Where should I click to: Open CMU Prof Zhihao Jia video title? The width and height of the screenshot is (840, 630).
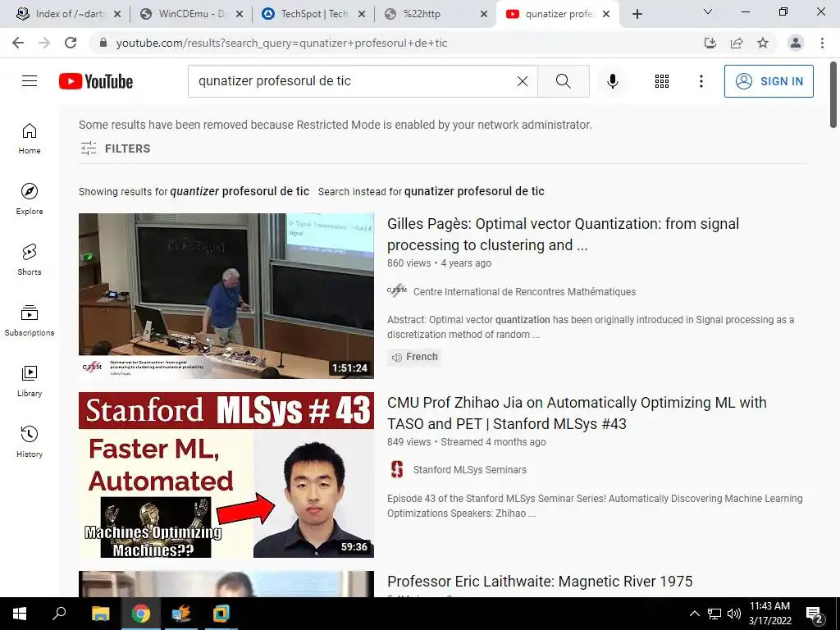[x=577, y=413]
